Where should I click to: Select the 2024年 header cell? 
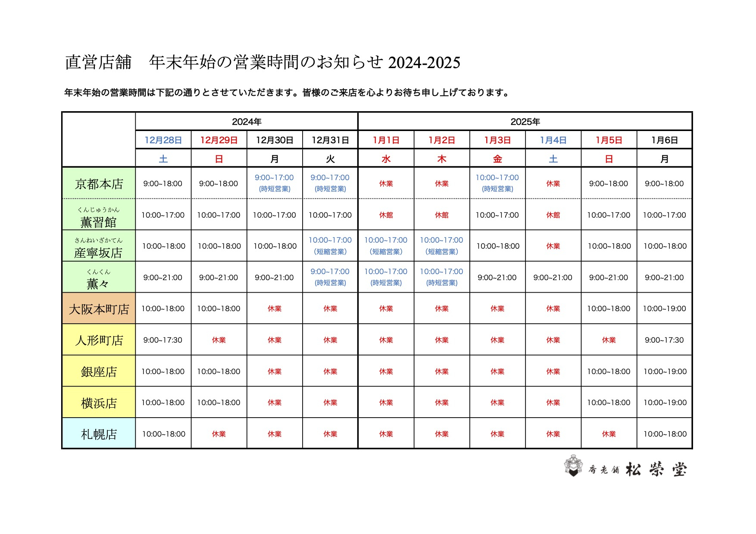coord(247,122)
